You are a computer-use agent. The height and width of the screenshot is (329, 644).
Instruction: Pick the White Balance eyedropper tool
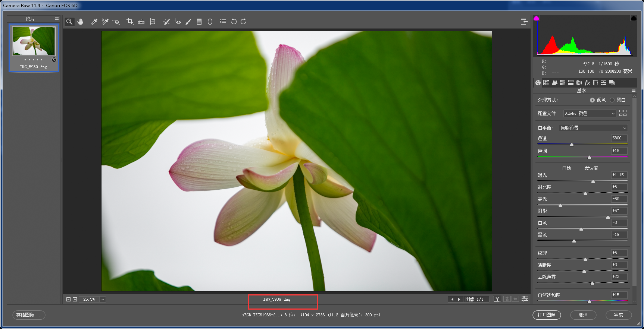(x=94, y=22)
